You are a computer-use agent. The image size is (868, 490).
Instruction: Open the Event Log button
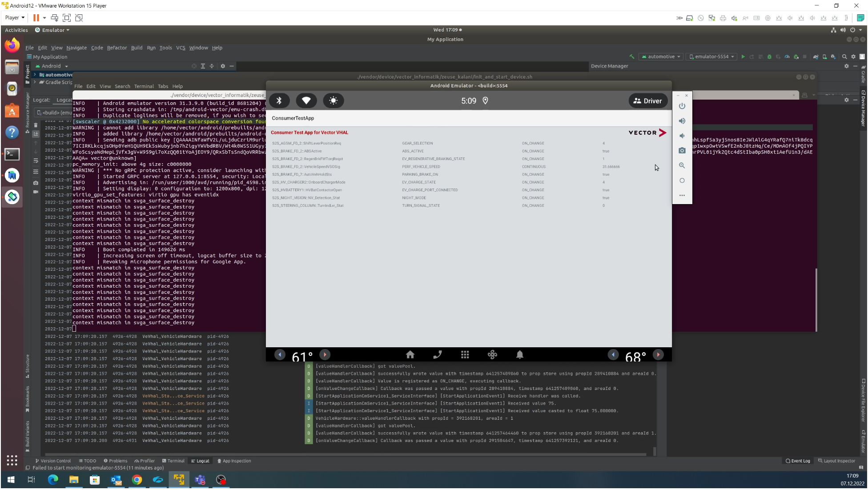click(798, 461)
